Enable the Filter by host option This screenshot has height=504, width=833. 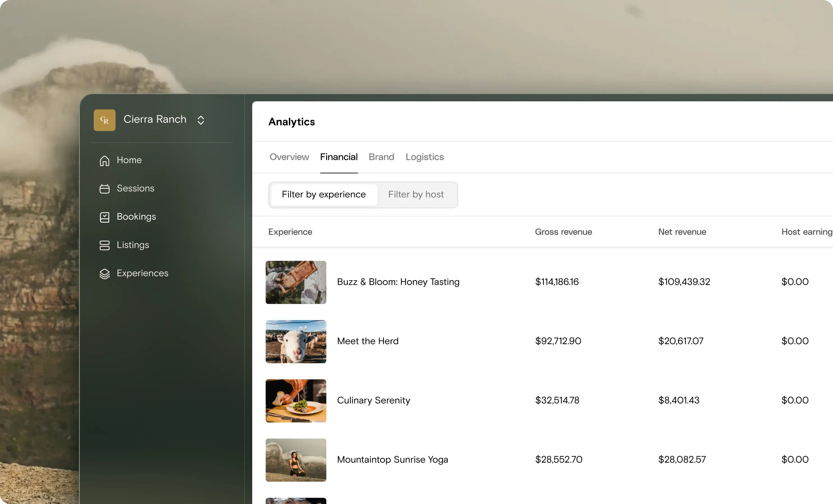pos(416,194)
